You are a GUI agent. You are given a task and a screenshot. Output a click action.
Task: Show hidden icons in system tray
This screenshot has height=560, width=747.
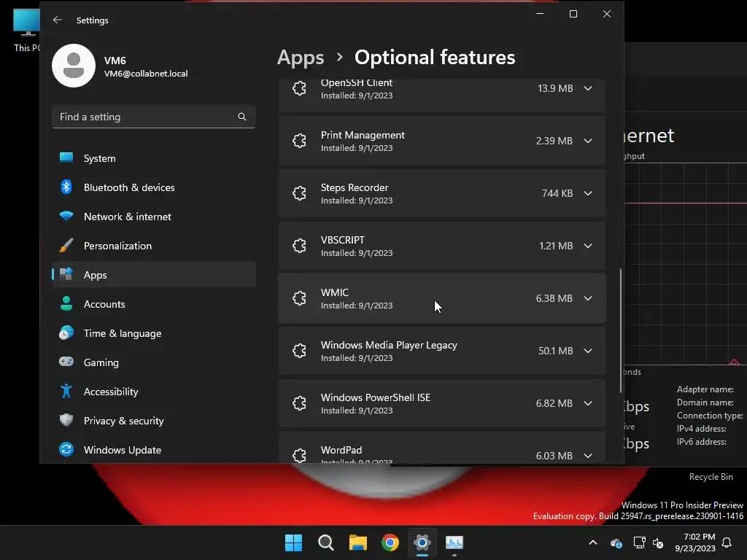pyautogui.click(x=593, y=542)
